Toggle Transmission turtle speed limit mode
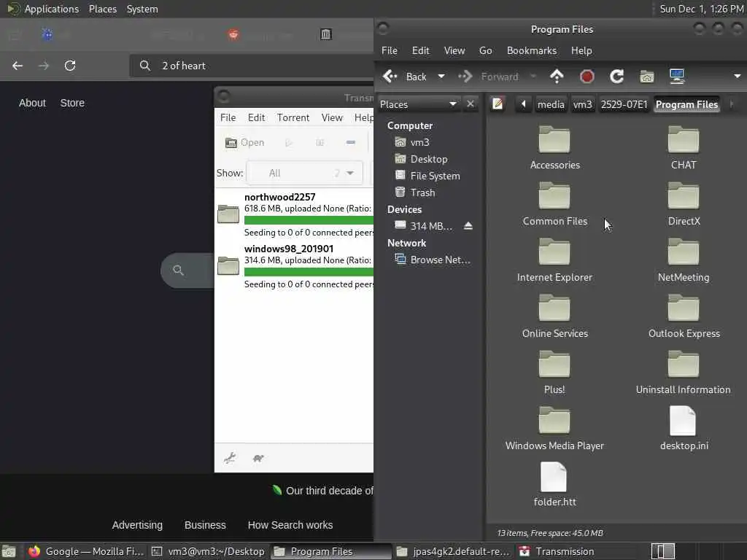747x560 pixels. [258, 458]
